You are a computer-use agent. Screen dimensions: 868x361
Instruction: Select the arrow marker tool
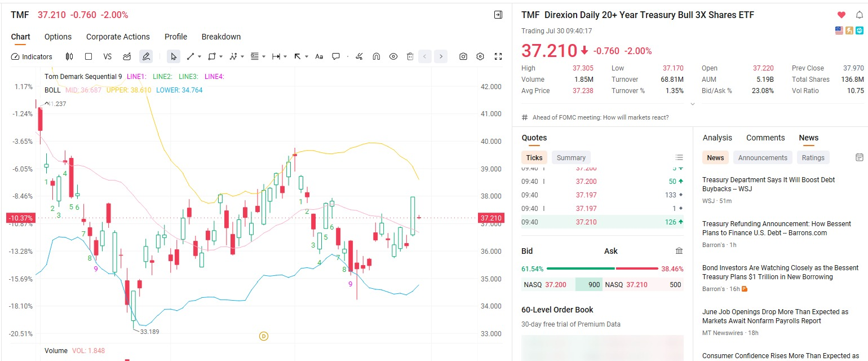[298, 56]
